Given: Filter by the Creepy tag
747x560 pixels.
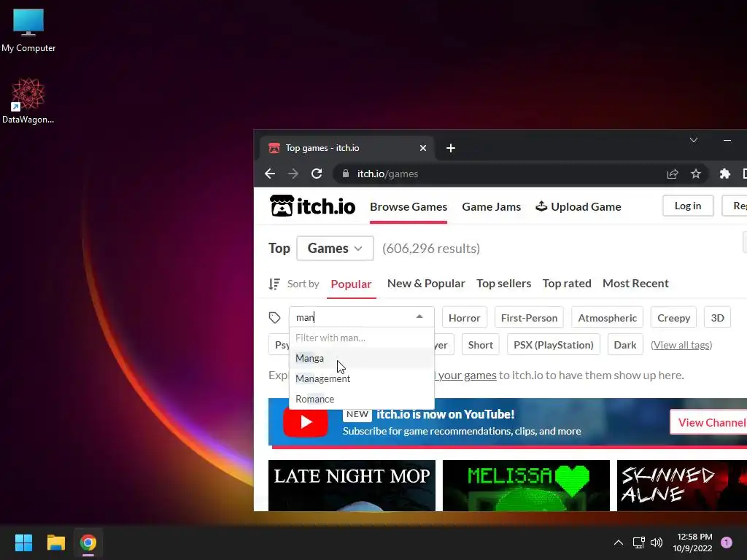Looking at the screenshot, I should click(673, 318).
